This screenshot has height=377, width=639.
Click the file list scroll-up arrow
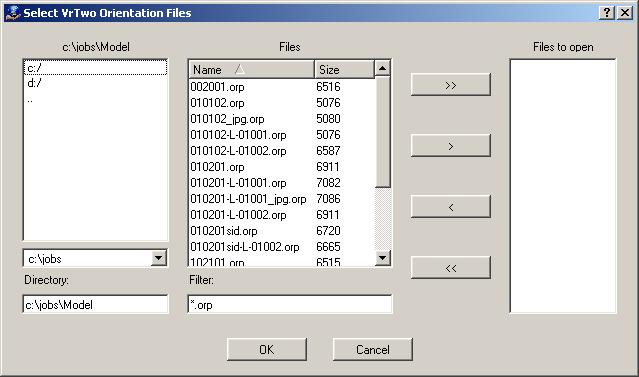[382, 68]
